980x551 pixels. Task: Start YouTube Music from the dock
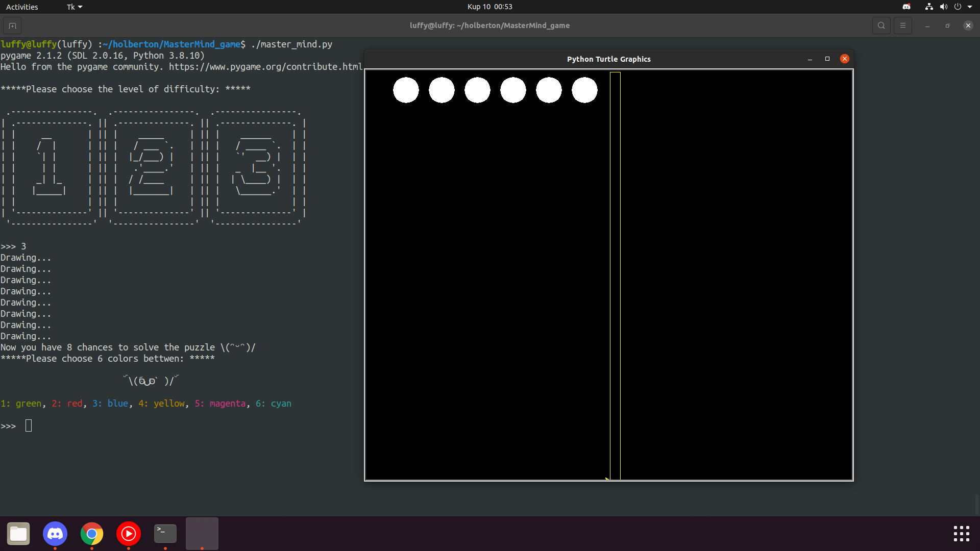click(128, 534)
